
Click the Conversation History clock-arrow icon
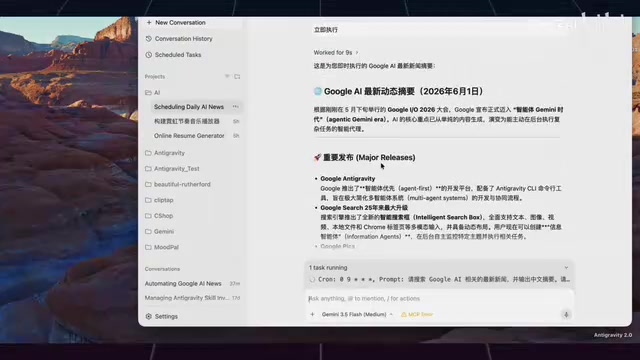point(149,39)
